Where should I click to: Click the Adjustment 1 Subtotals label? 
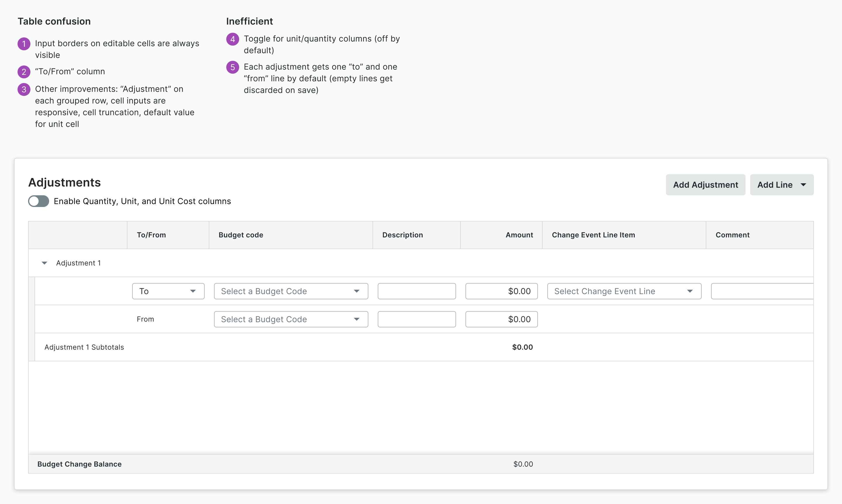pos(84,347)
